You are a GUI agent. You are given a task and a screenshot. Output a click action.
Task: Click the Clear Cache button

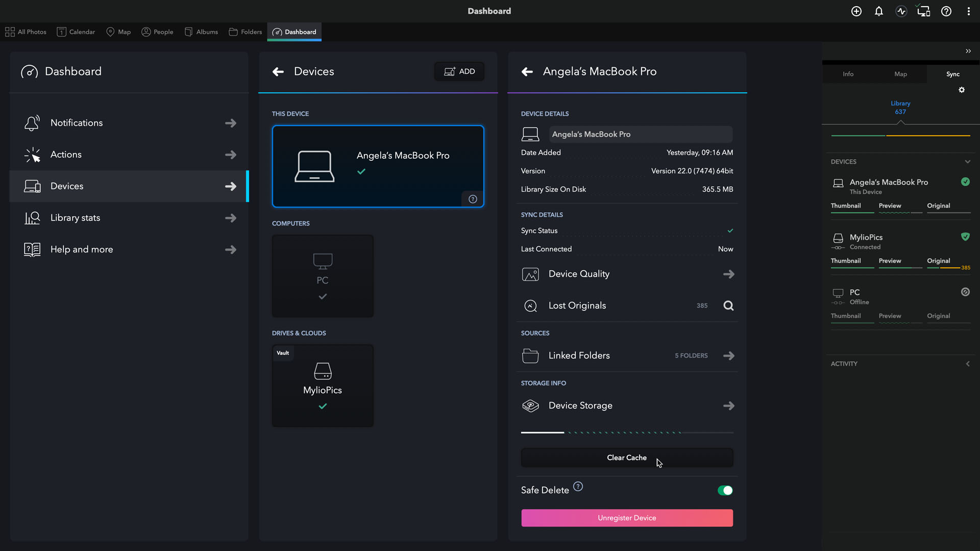tap(627, 458)
